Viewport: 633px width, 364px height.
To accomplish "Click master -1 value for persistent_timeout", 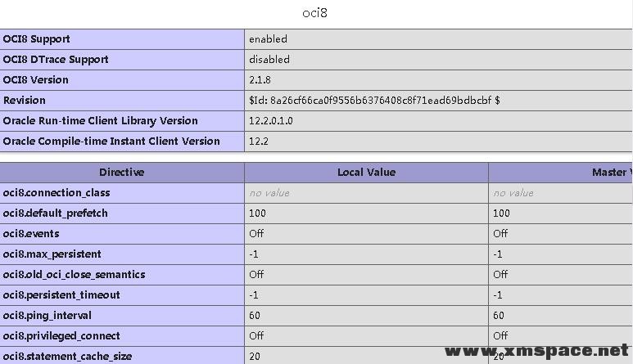I will click(x=497, y=295).
